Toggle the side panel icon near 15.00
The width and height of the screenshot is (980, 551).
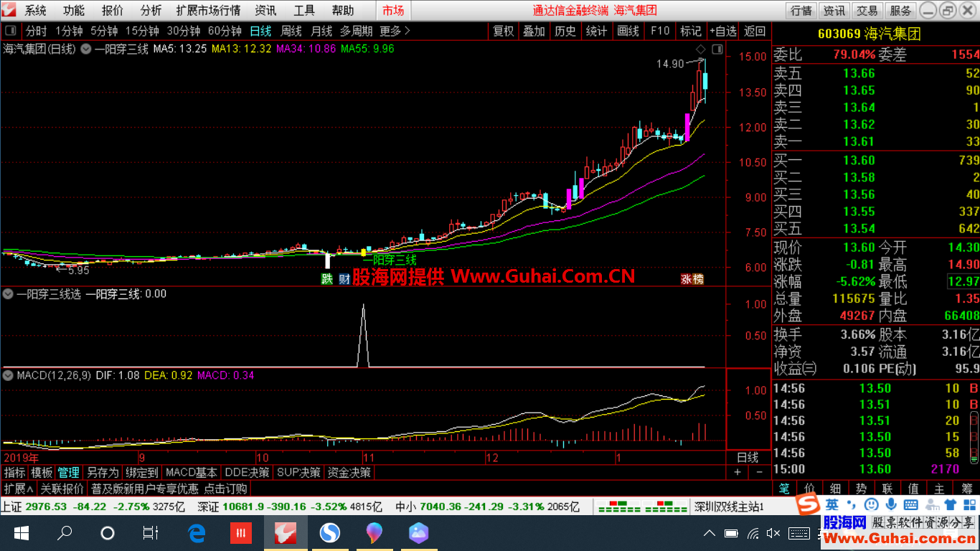(717, 50)
